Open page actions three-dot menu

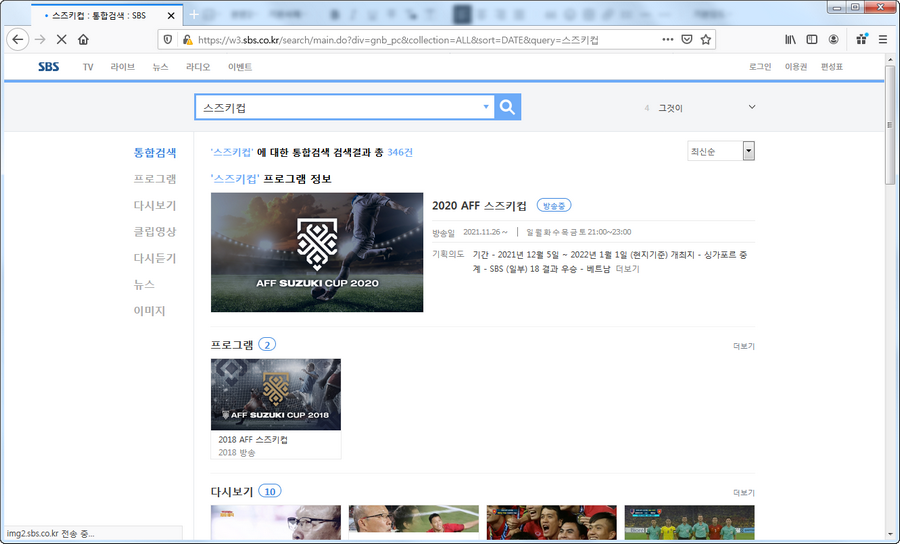click(668, 40)
